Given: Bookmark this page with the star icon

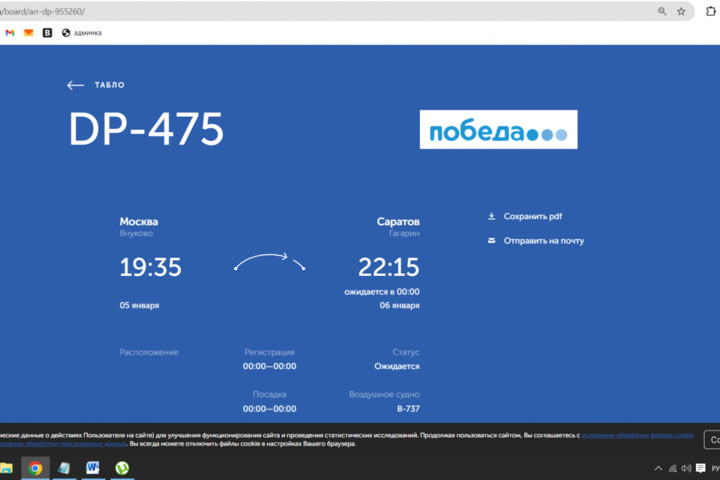Looking at the screenshot, I should point(681,11).
